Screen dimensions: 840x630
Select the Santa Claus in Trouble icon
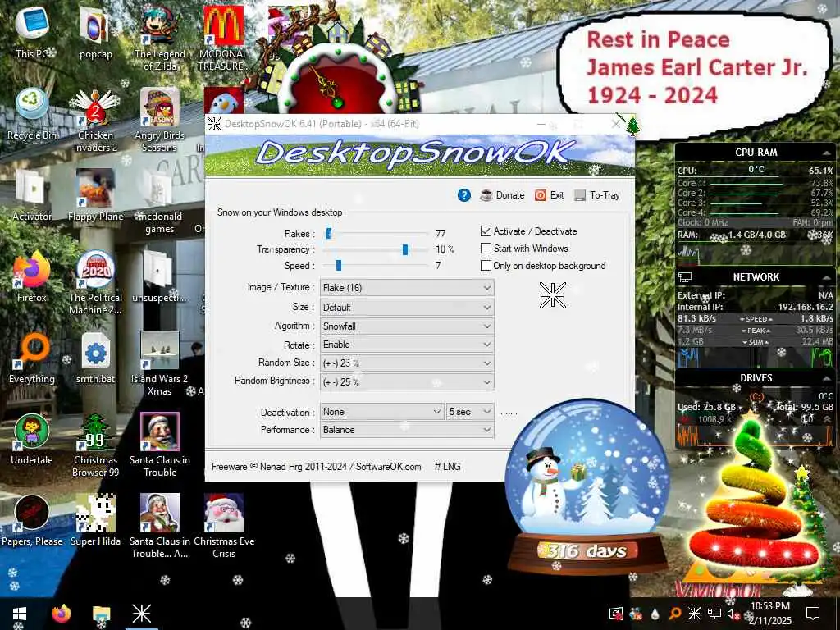(x=160, y=445)
